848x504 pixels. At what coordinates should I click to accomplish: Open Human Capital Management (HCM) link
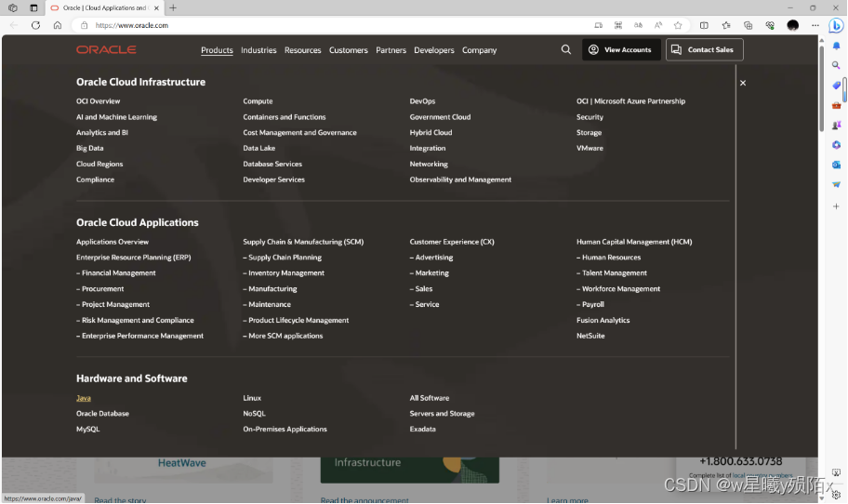634,242
